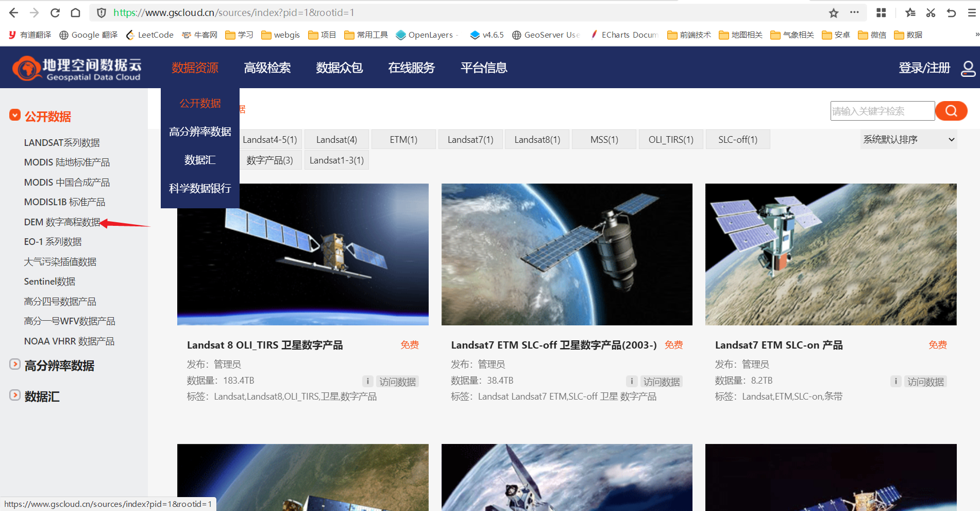Open the favorites list star icon
This screenshot has width=980, height=511.
coord(910,12)
